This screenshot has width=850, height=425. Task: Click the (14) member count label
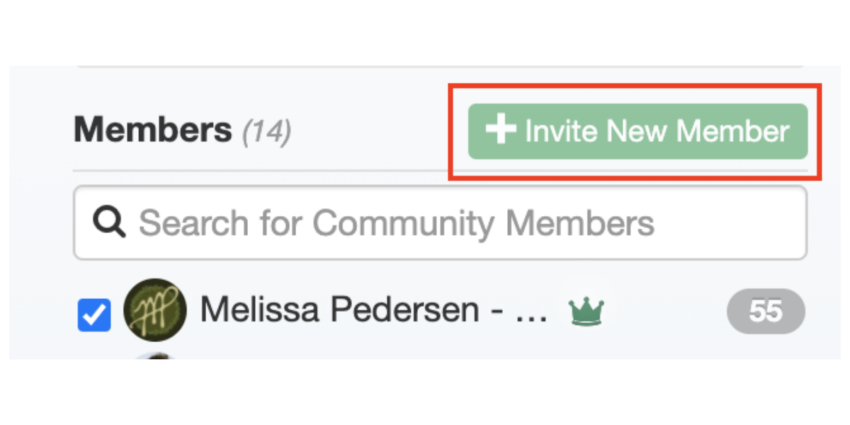point(266,131)
